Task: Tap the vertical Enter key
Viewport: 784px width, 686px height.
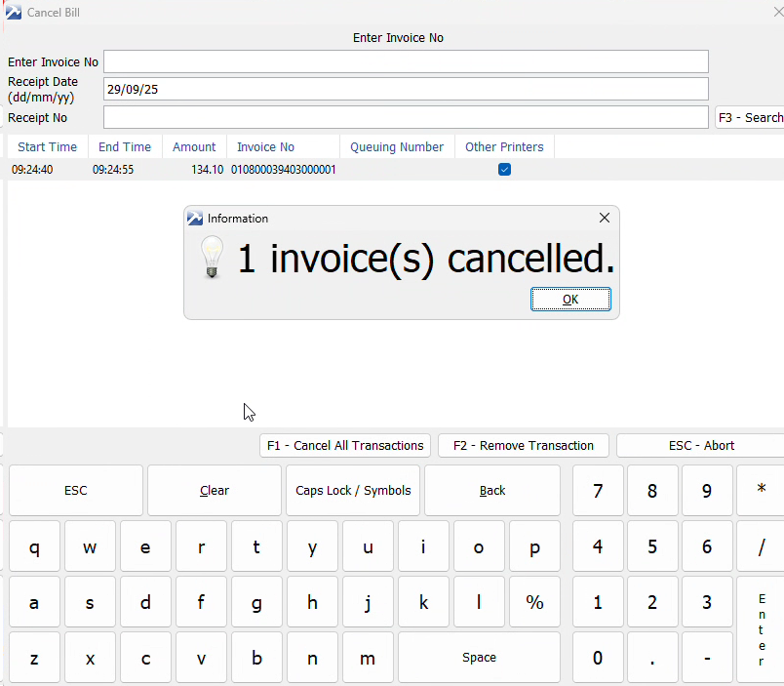Action: (x=762, y=629)
